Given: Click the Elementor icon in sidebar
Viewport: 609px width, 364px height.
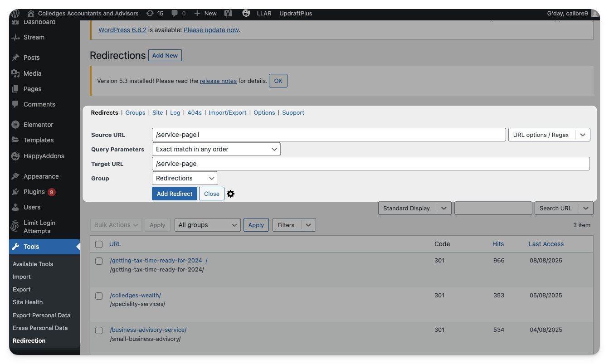Looking at the screenshot, I should pos(15,125).
